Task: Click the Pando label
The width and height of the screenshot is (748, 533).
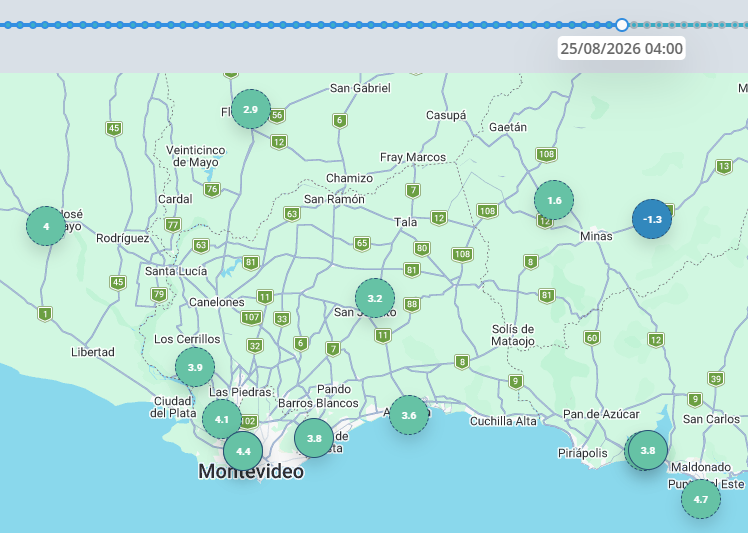Action: click(334, 389)
